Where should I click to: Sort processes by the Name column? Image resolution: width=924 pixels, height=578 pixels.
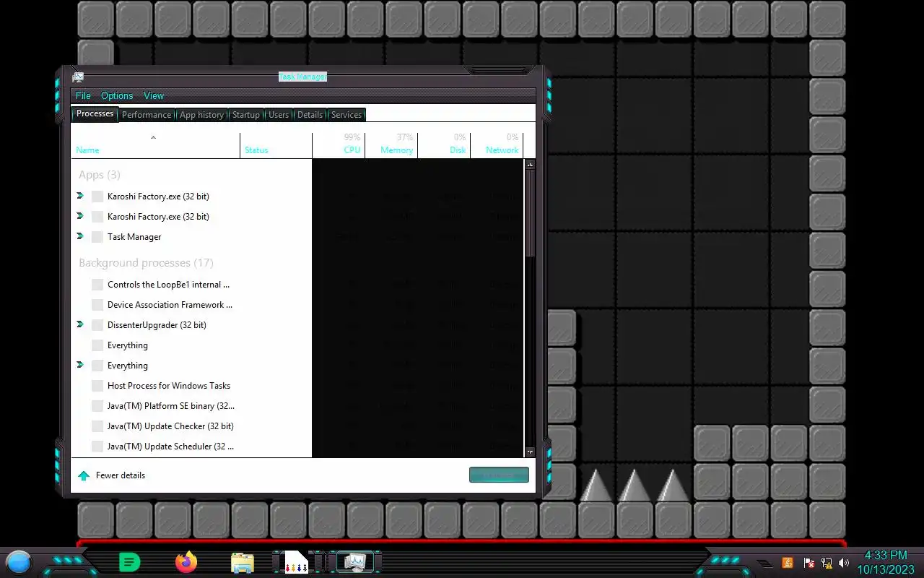pyautogui.click(x=156, y=145)
